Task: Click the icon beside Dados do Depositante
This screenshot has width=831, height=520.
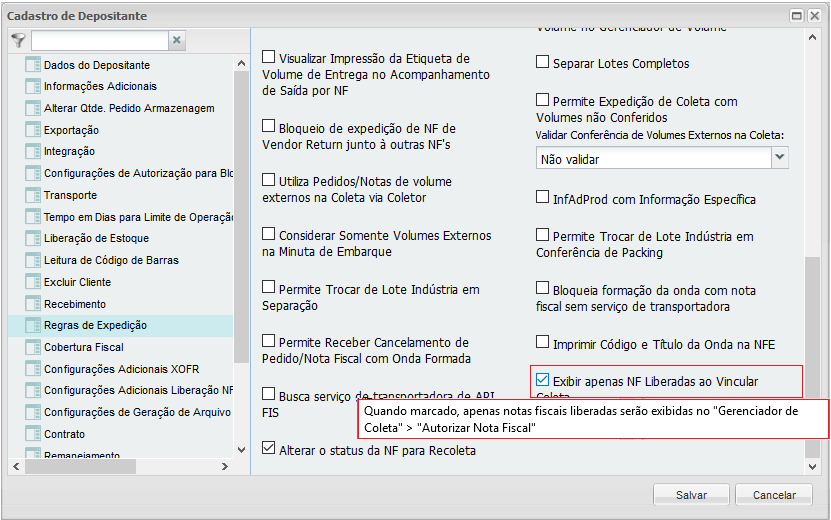Action: (x=33, y=65)
